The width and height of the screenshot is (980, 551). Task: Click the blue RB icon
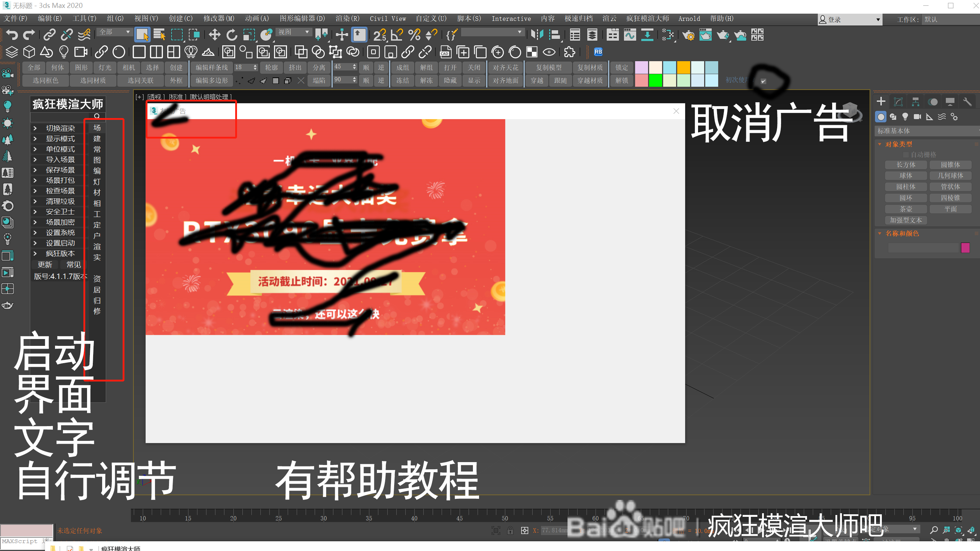pyautogui.click(x=598, y=52)
